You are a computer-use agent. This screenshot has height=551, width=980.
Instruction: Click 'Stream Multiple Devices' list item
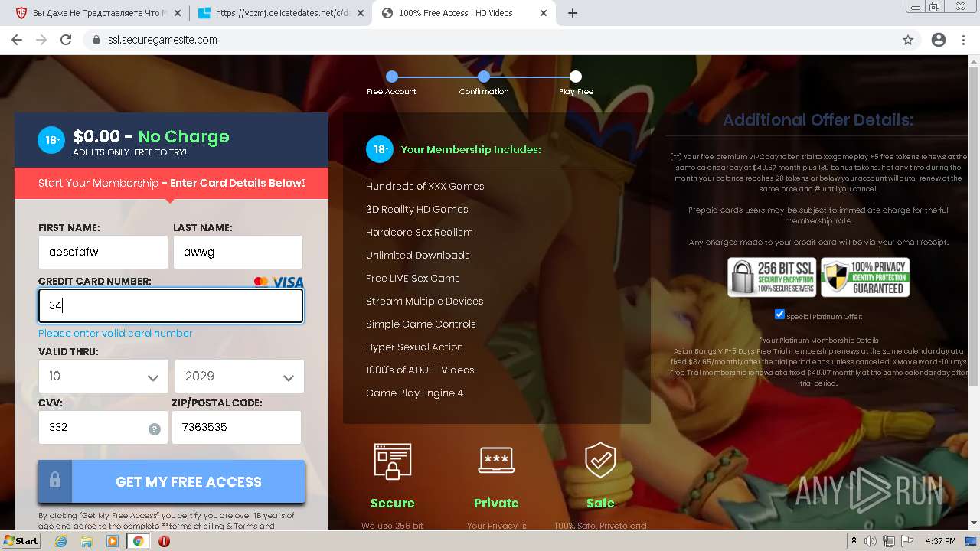tap(425, 301)
